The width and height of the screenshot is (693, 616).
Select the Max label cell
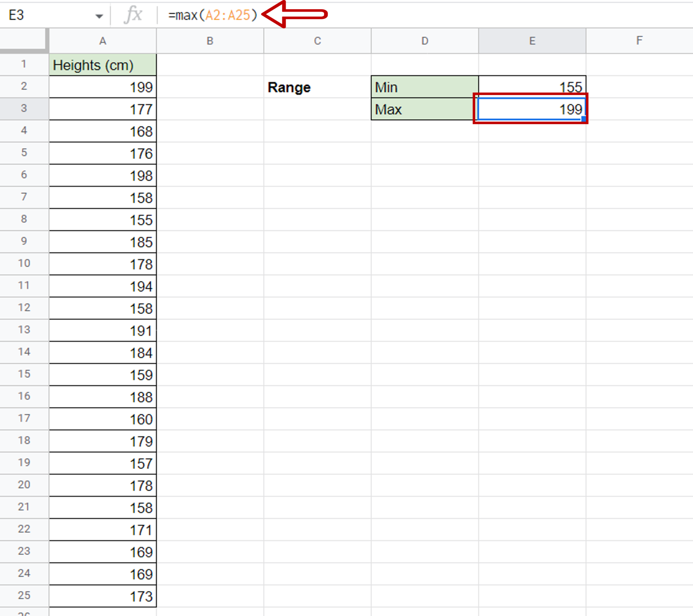(x=424, y=109)
